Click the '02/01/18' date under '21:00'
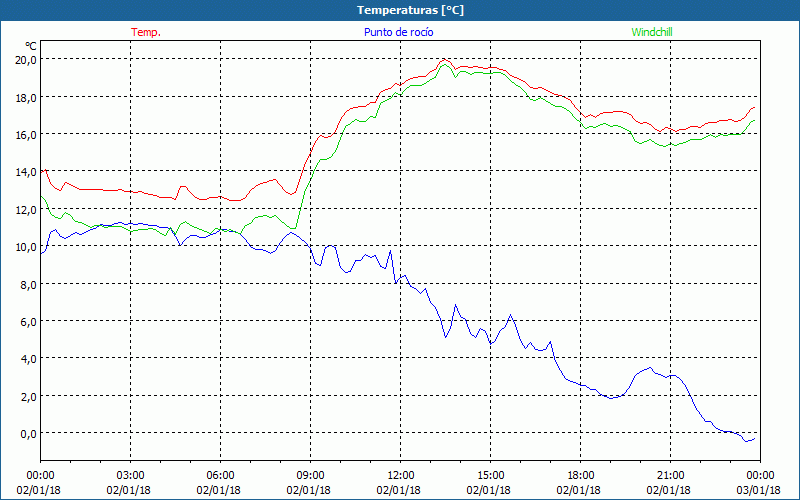800x500 pixels. point(668,490)
